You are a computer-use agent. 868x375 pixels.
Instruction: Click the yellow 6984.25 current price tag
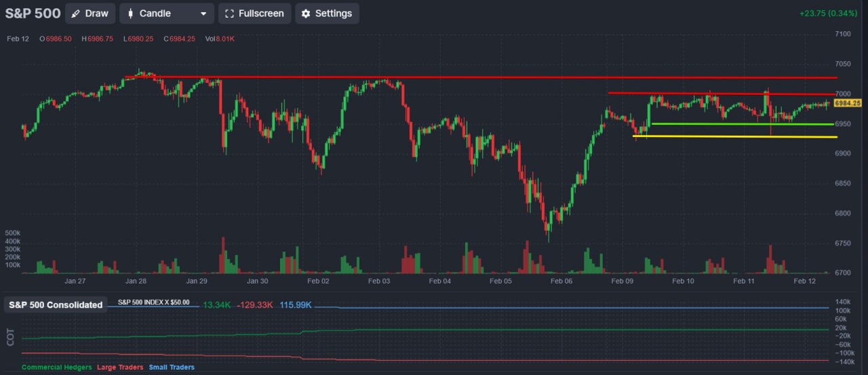(x=848, y=103)
